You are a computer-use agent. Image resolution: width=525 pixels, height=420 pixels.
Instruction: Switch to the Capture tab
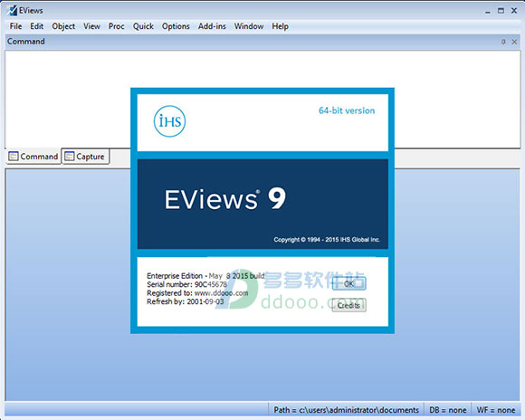(86, 157)
